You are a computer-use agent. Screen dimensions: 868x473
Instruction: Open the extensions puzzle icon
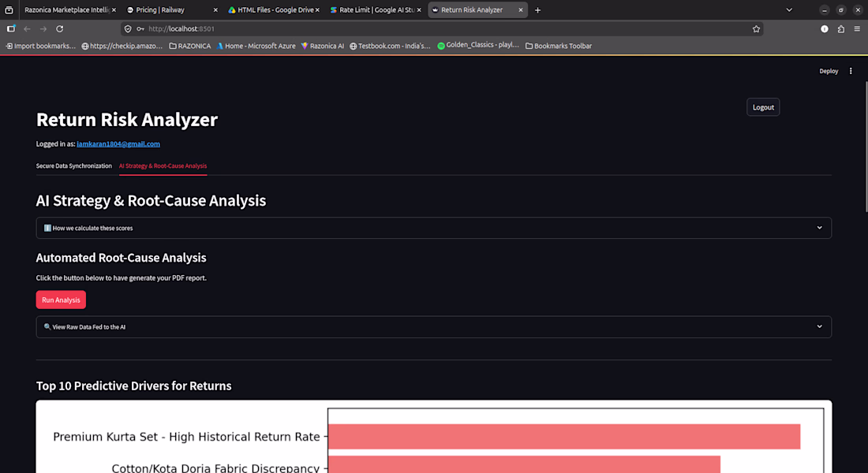click(x=841, y=28)
